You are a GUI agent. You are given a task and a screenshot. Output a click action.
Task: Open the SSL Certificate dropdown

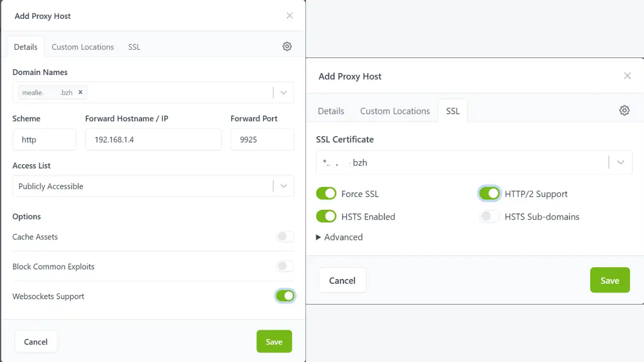click(620, 163)
